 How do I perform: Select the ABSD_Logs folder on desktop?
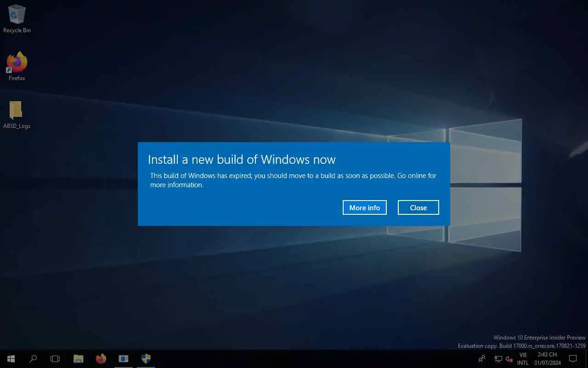pyautogui.click(x=17, y=115)
